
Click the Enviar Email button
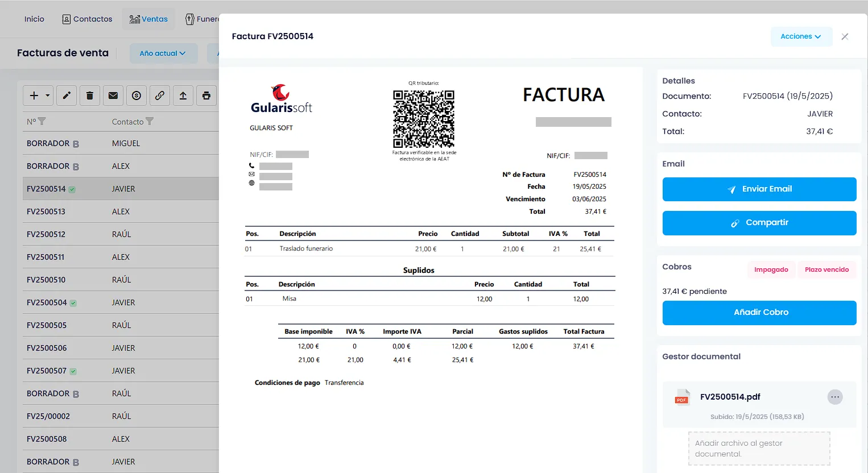[x=759, y=189]
